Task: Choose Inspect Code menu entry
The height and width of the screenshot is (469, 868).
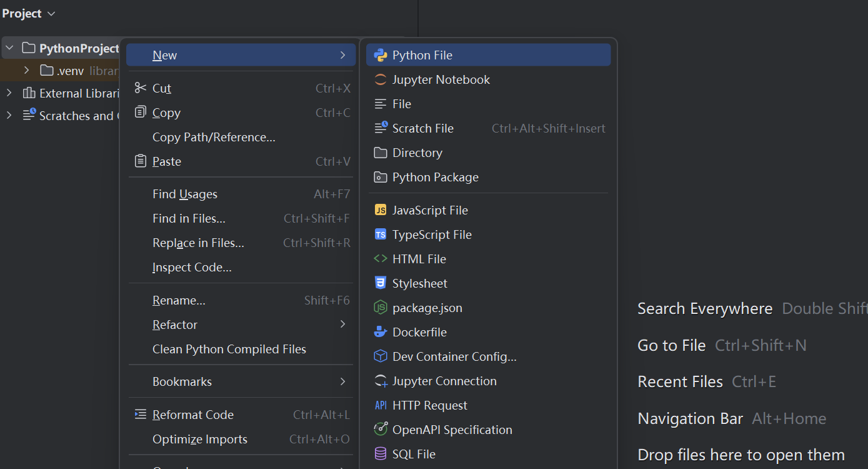Action: [x=241, y=267]
